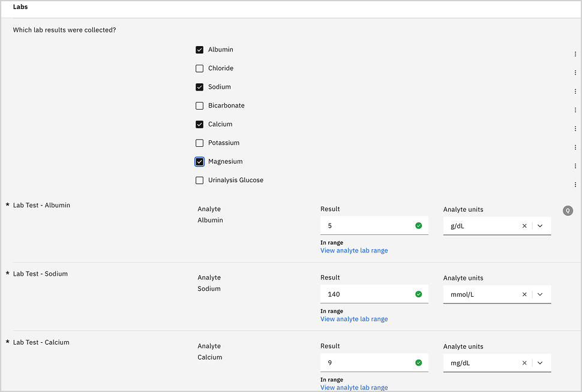This screenshot has height=392, width=582.
Task: Click the three-dot menu for Bicarbonate row
Action: (575, 110)
